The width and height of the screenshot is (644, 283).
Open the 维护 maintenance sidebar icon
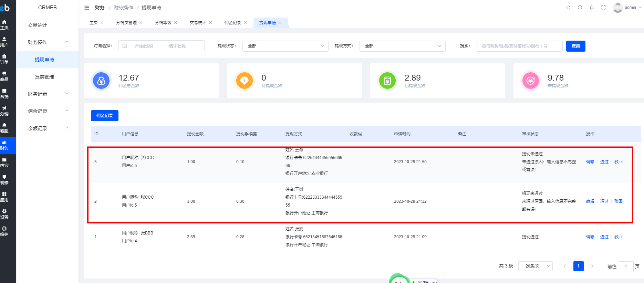(4, 231)
